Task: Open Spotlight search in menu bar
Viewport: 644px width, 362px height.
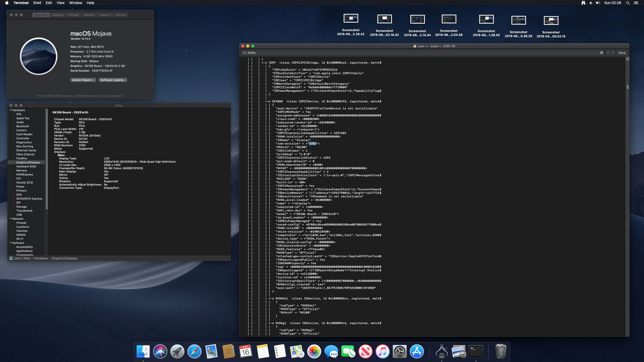Action: [628, 3]
